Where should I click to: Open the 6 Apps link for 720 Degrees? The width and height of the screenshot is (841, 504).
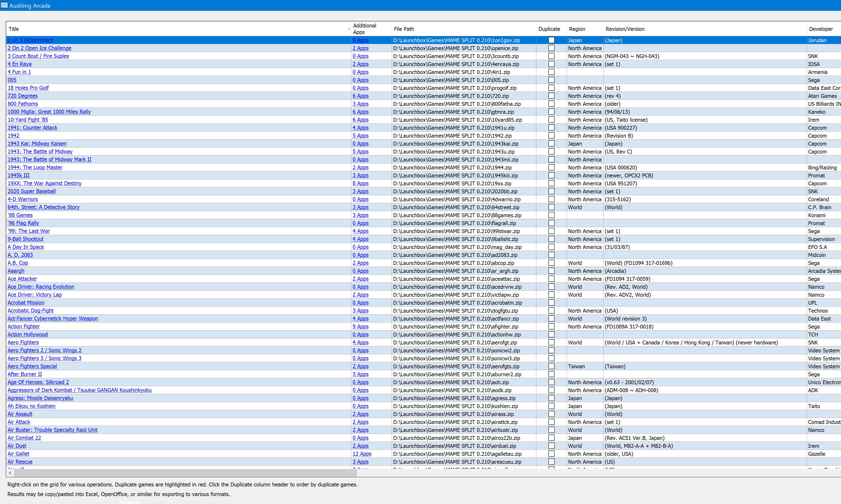(361, 96)
